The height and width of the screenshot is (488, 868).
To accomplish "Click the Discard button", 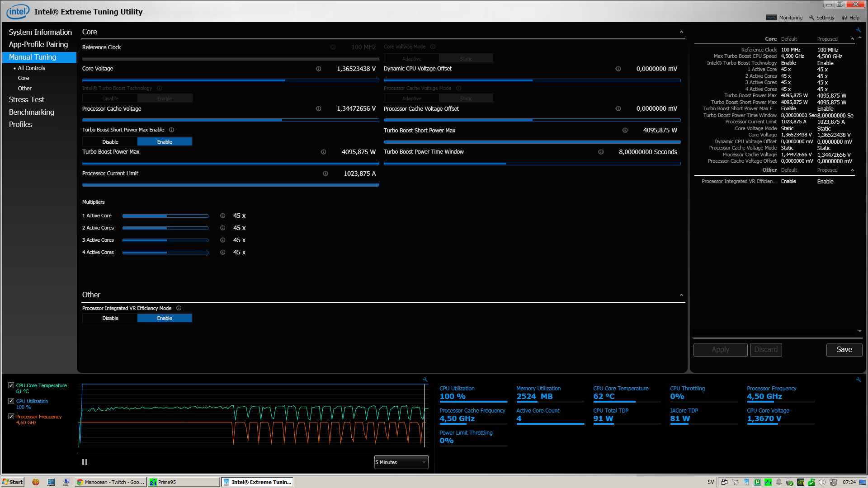I will coord(766,350).
